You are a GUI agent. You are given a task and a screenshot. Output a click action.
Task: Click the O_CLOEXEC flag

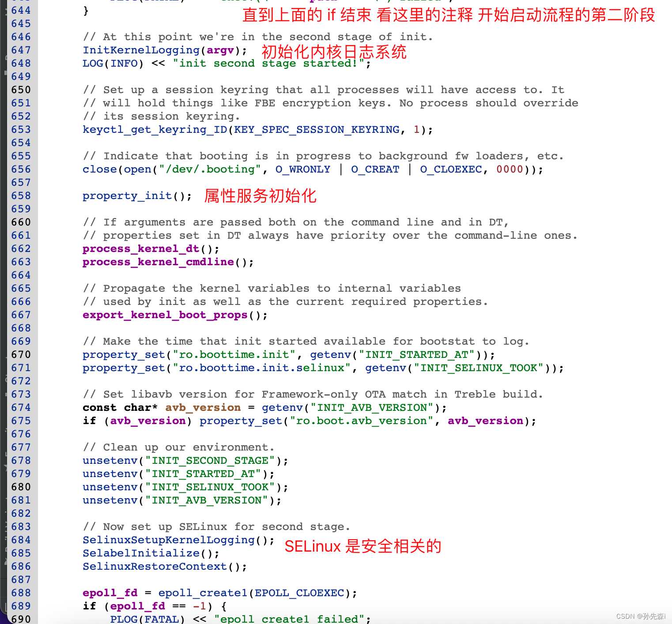(451, 169)
